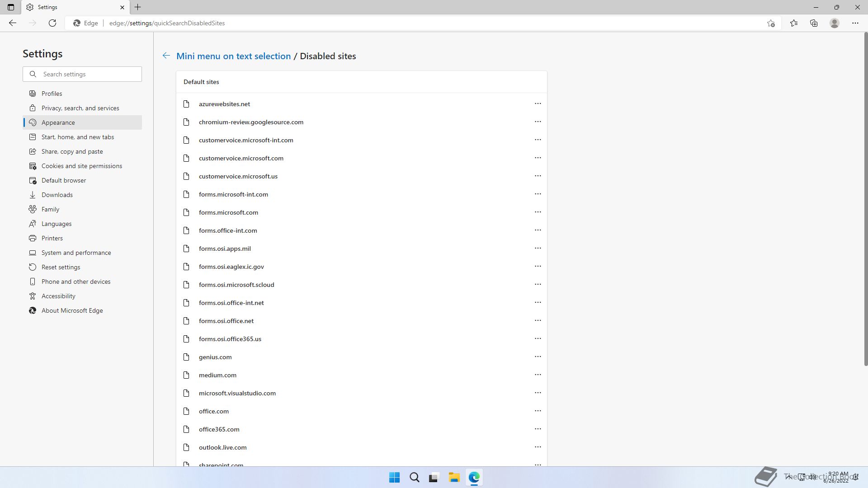This screenshot has width=868, height=488.
Task: Open more actions for genius.com
Action: coord(538,357)
